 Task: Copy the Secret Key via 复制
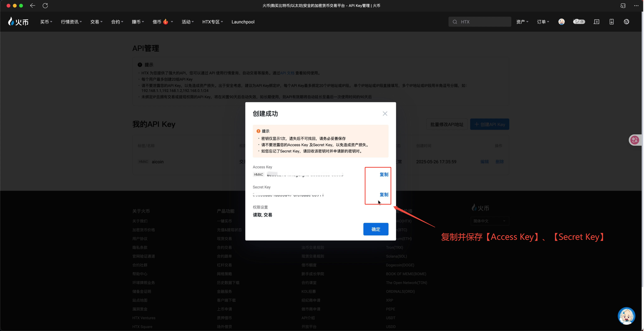click(384, 195)
